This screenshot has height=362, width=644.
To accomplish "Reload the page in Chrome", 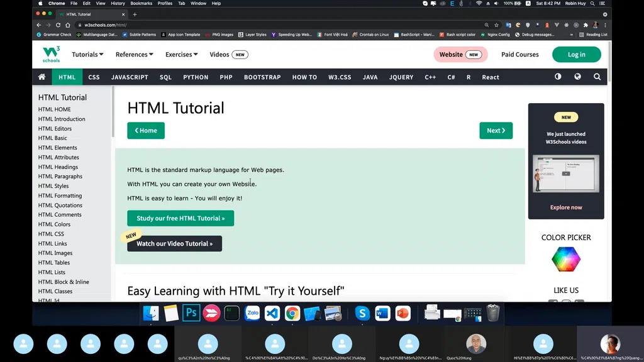I will 58,25.
